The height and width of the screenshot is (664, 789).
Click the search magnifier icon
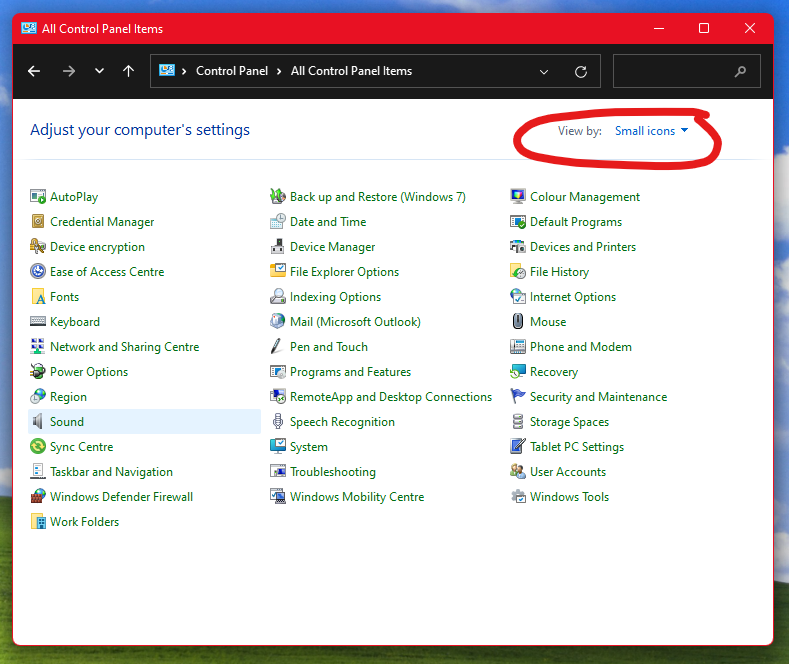(740, 71)
